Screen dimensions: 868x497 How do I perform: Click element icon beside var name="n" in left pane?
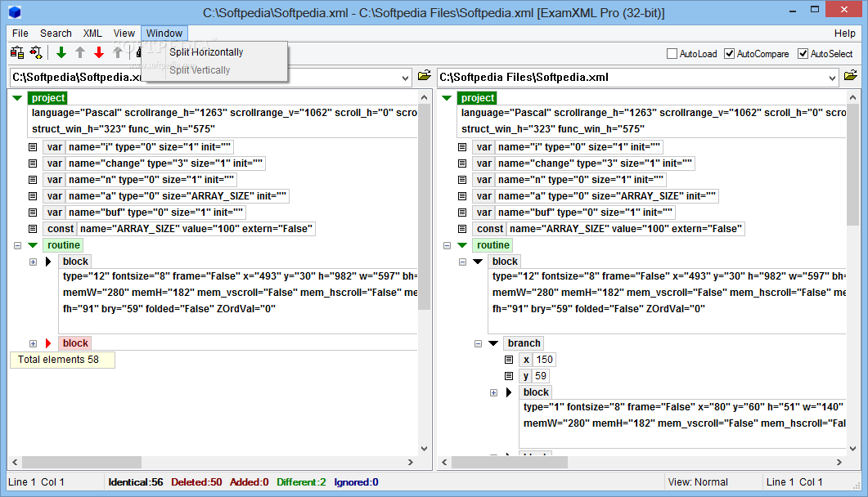click(x=33, y=180)
